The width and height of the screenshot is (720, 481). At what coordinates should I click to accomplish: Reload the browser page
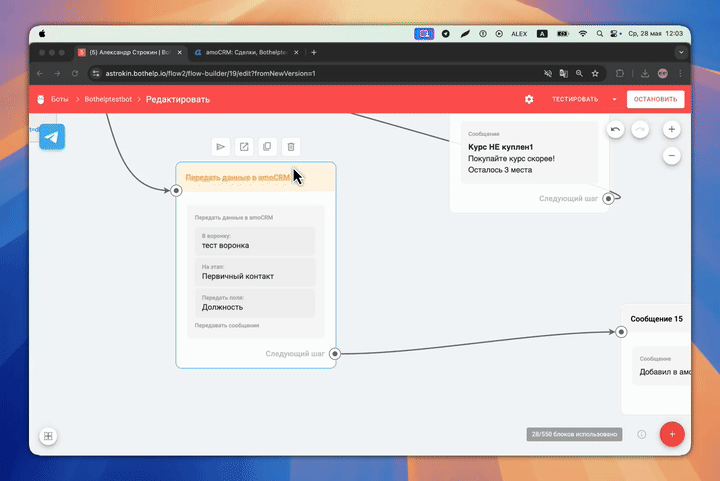(x=75, y=73)
